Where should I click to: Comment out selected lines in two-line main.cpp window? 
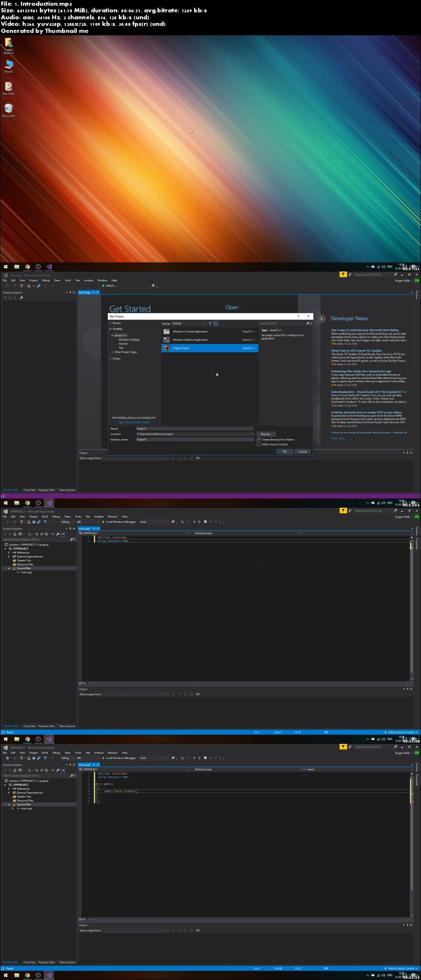coord(194,522)
